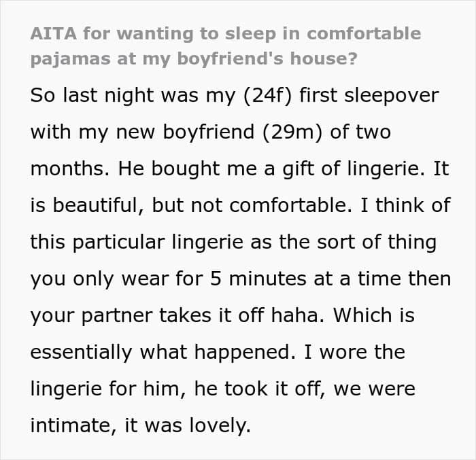Click the word "AITA" in the heading
The height and width of the screenshot is (460, 476).
[54, 33]
